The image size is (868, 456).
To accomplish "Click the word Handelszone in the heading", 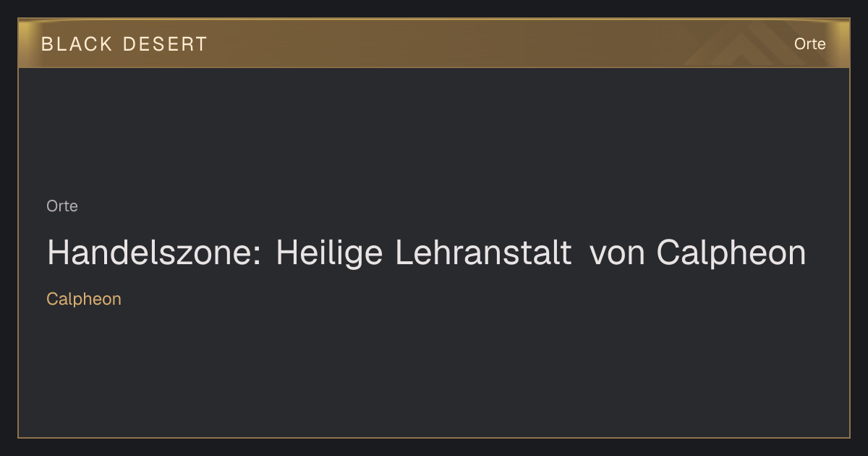I will point(150,253).
